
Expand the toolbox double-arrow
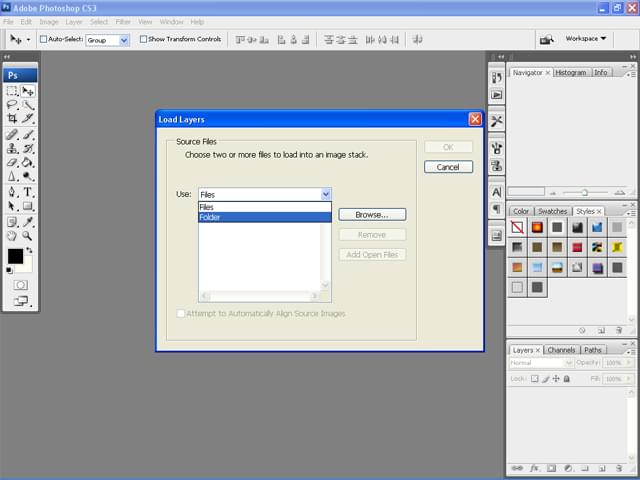click(7, 57)
